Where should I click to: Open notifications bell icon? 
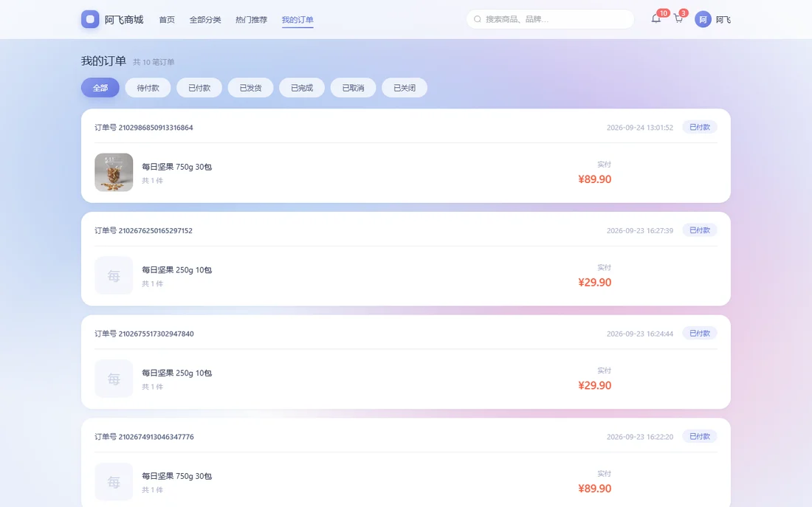(656, 19)
